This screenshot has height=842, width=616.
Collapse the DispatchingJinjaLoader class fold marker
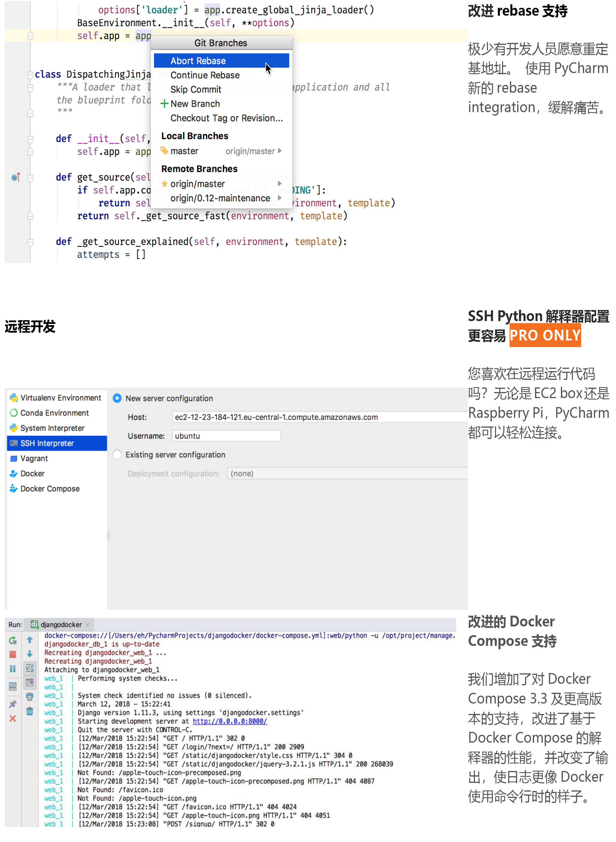click(30, 75)
